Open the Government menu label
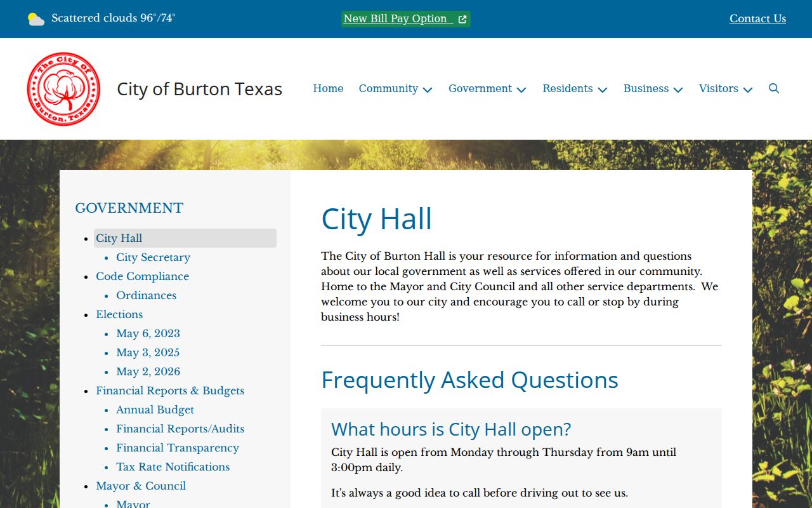The image size is (812, 508). [480, 88]
